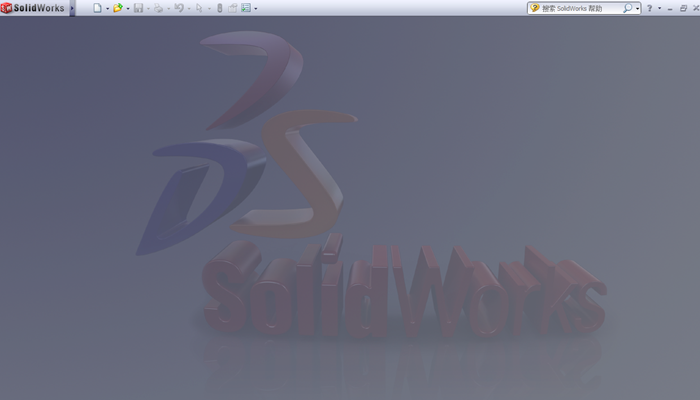
Task: Expand the Options dropdown arrow
Action: (x=256, y=8)
